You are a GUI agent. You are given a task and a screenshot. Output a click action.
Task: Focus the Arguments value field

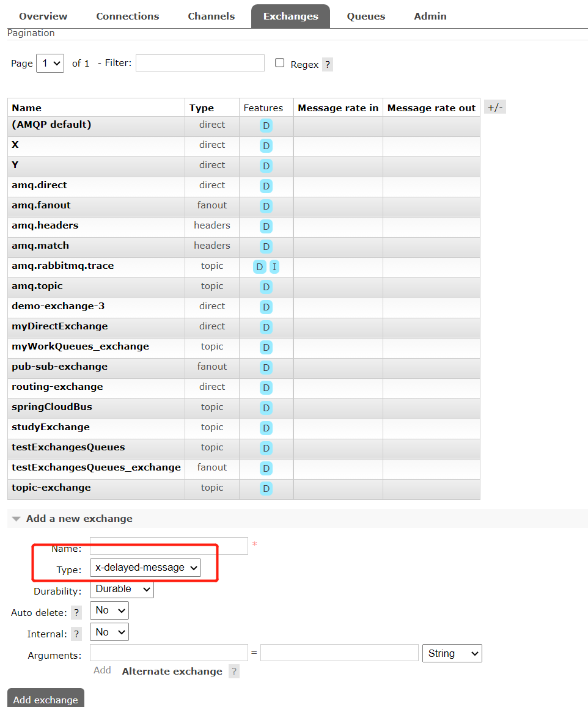coord(340,653)
